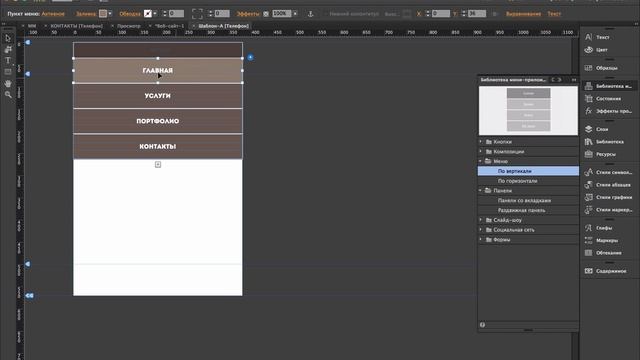Click the X position input field

441,14
